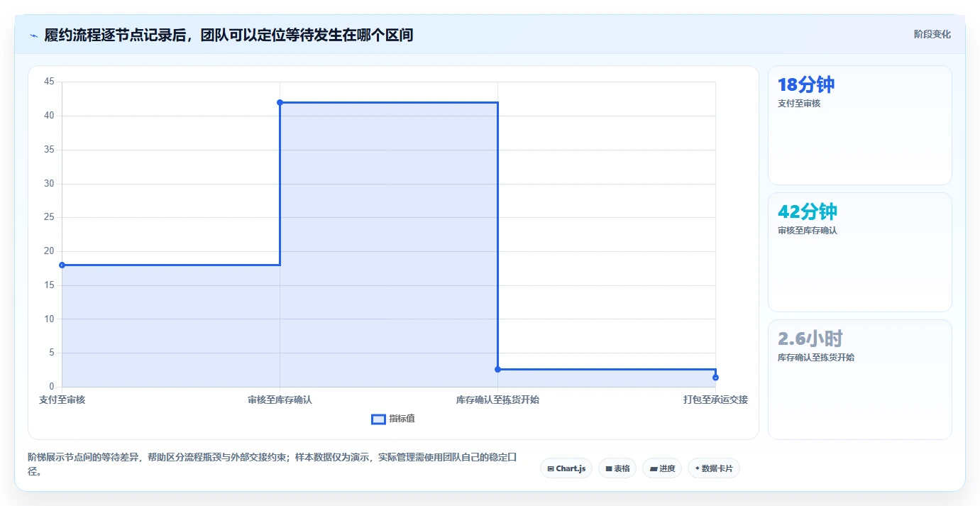Click the data point at value 42
Image resolution: width=980 pixels, height=506 pixels.
[x=280, y=102]
